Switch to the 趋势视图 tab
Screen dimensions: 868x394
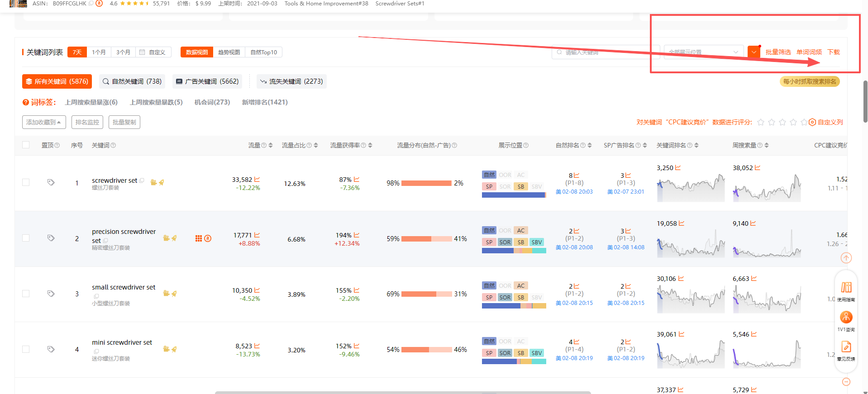click(229, 52)
